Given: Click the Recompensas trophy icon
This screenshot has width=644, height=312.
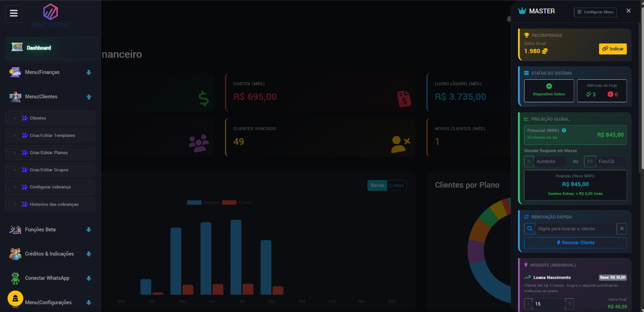Looking at the screenshot, I should (x=526, y=35).
